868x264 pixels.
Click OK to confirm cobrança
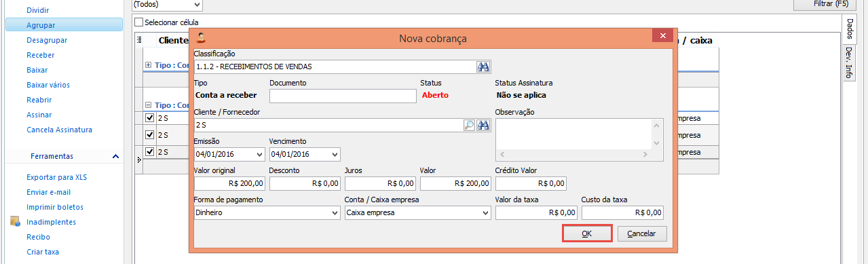(x=588, y=233)
